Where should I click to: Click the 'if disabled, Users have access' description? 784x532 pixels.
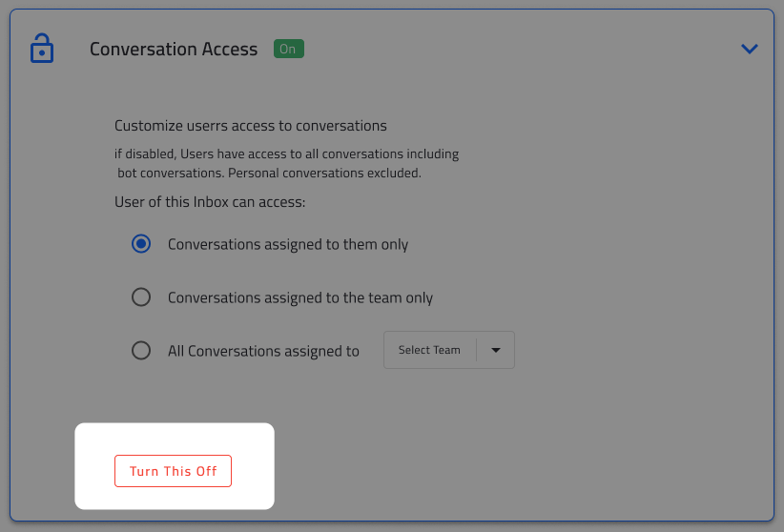[286, 153]
